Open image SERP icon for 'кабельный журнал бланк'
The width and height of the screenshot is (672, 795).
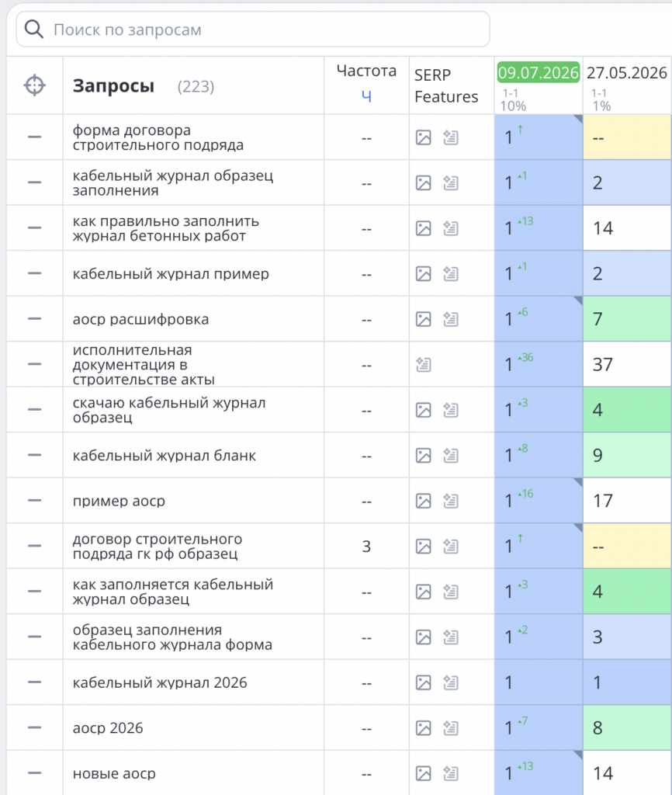point(423,455)
